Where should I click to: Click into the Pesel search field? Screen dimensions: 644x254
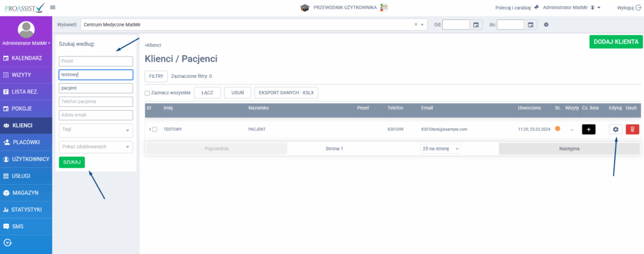click(x=96, y=61)
